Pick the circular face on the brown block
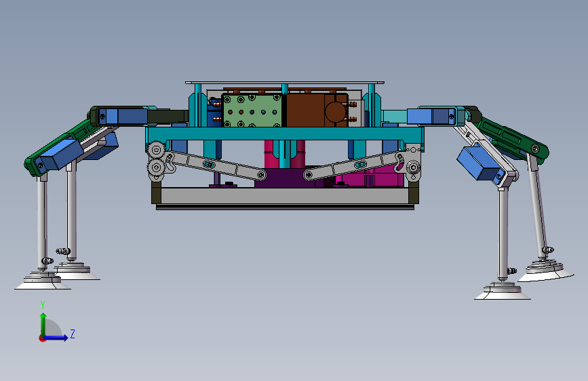Screen dimensions: 588x381 tap(335, 112)
